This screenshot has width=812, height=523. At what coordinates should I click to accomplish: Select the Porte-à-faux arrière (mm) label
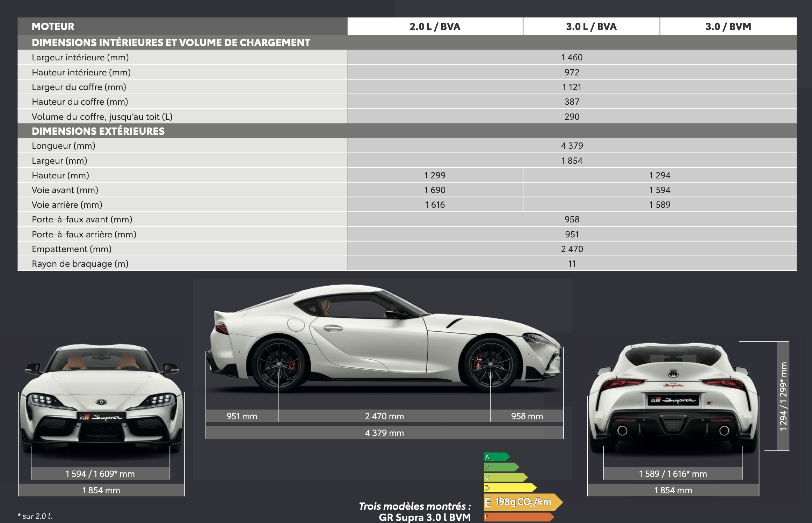coord(84,234)
